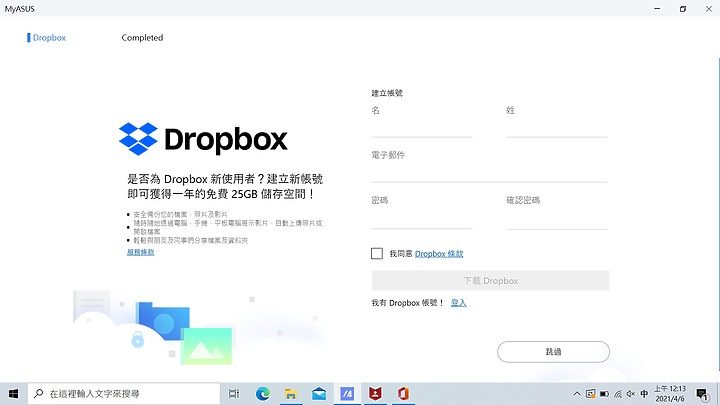
Task: Focus the email address input field
Action: click(489, 173)
